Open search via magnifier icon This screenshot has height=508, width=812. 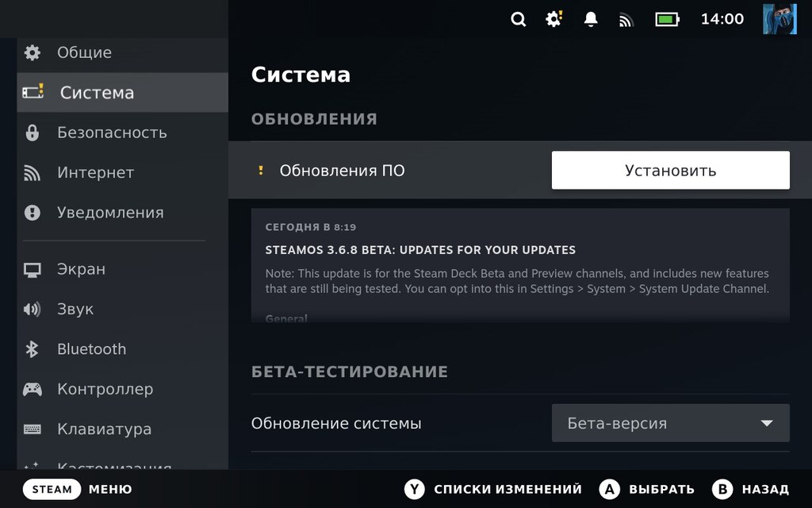click(x=518, y=20)
